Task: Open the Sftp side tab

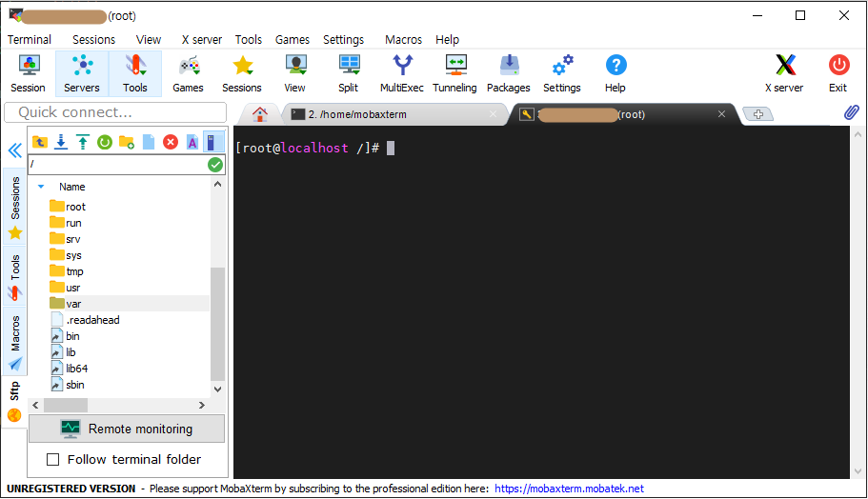Action: coord(15,401)
